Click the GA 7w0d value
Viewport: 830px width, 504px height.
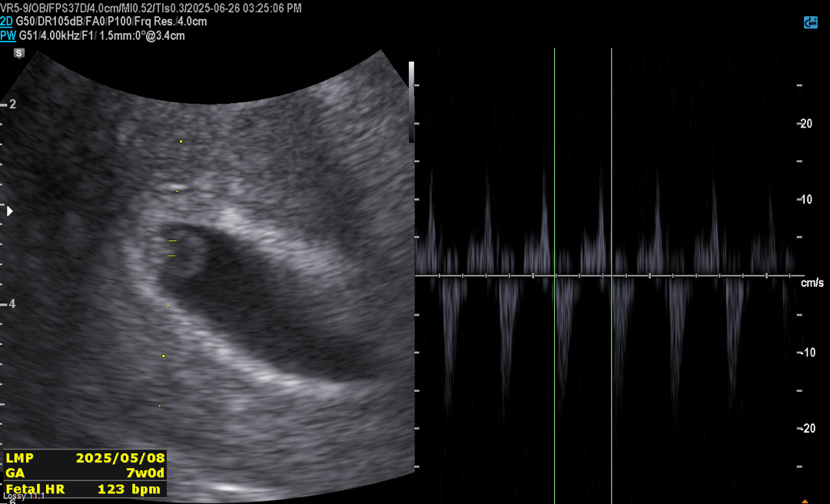point(146,473)
